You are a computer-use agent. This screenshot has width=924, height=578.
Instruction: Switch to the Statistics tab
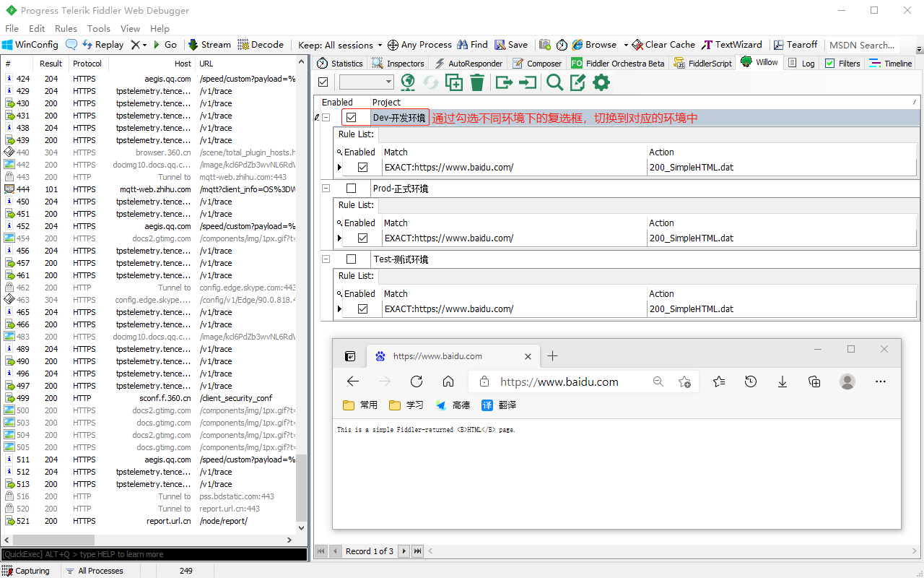click(340, 64)
